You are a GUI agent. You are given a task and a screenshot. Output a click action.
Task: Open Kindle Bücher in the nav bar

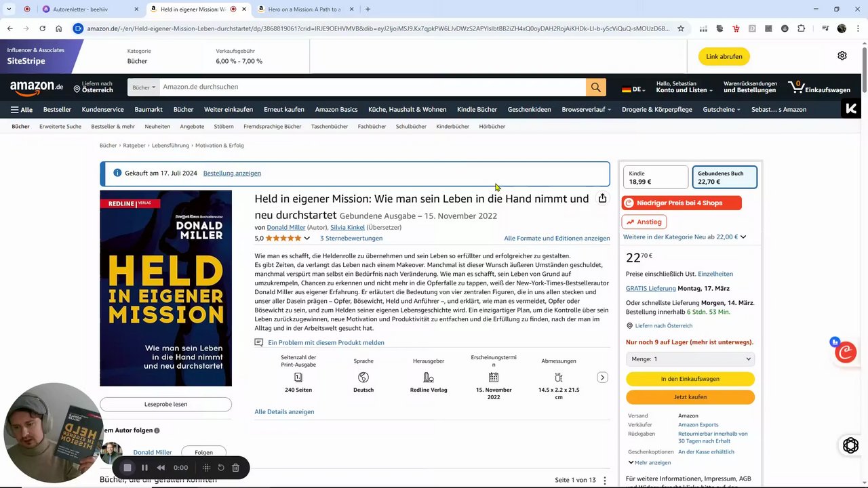477,109
